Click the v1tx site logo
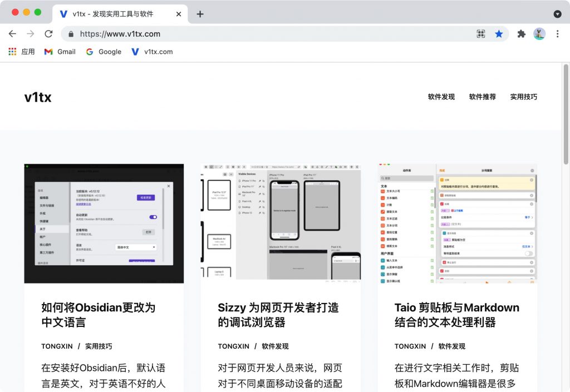Image resolution: width=570 pixels, height=392 pixels. pos(38,97)
